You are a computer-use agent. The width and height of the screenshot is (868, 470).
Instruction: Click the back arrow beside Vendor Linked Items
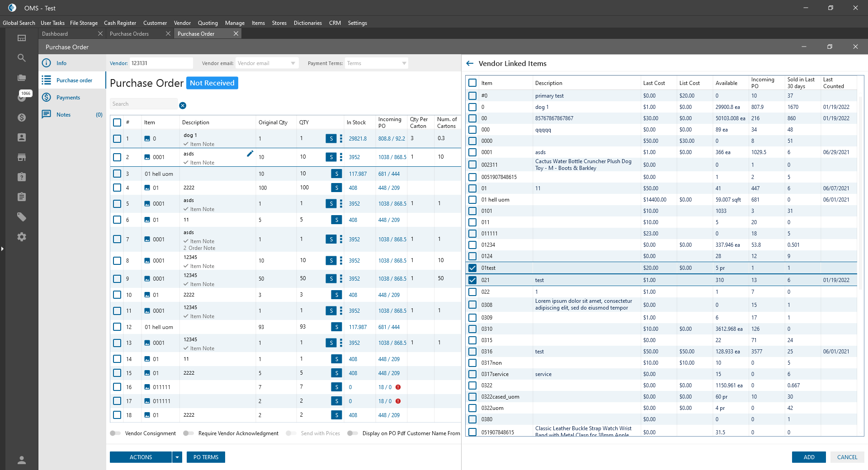(x=470, y=64)
